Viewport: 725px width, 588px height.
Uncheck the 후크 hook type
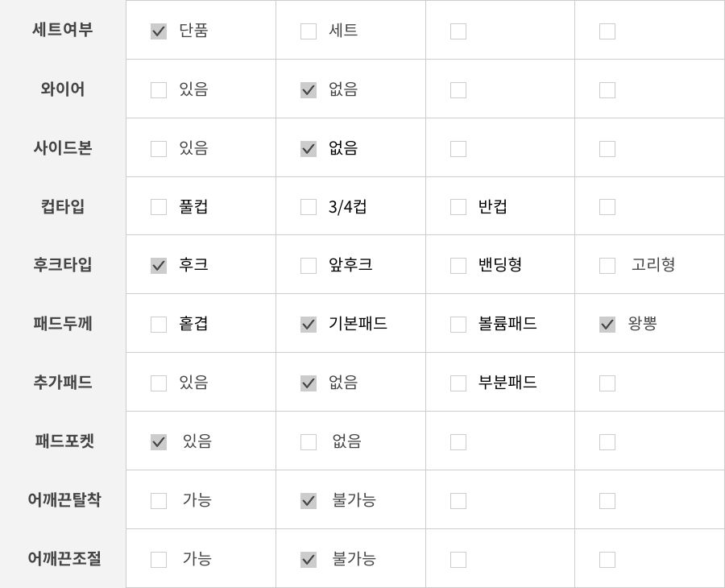(x=159, y=266)
